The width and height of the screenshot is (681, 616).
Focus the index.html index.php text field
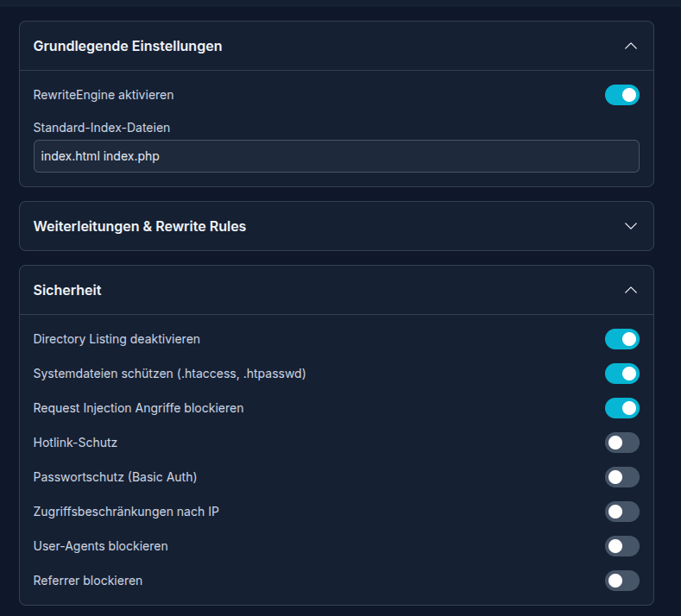(x=336, y=156)
